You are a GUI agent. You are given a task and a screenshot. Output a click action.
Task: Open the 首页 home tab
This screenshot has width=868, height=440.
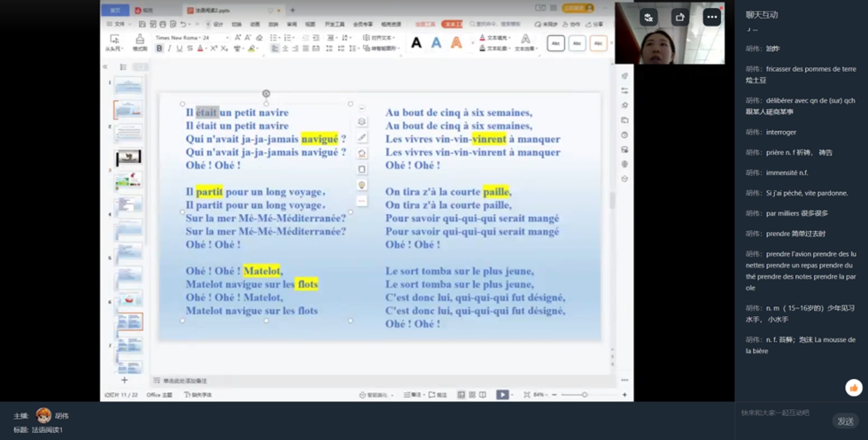click(115, 11)
